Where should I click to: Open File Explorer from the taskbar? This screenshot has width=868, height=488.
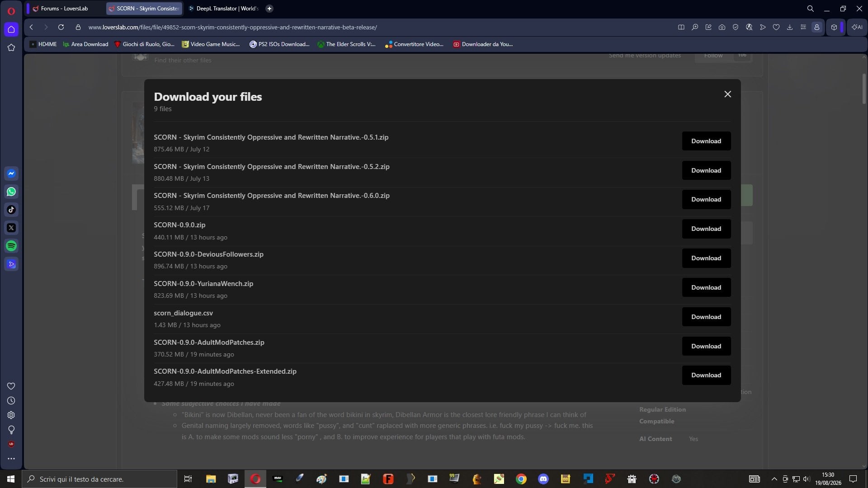[211, 479]
